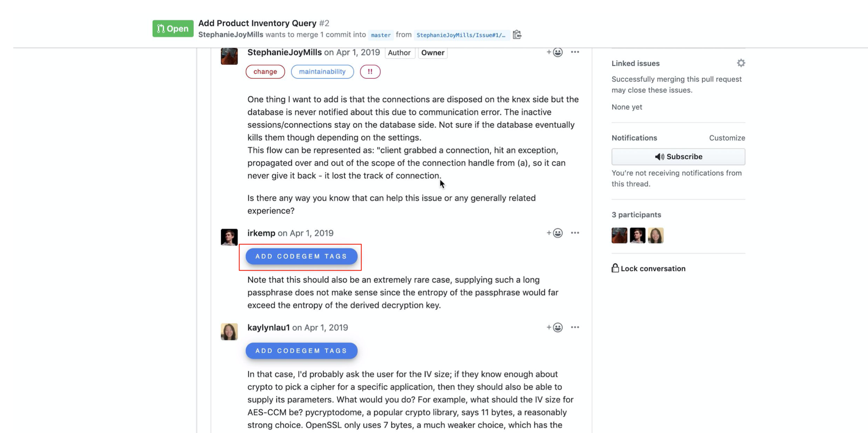Click the lock icon beside Lock conversation

(615, 268)
